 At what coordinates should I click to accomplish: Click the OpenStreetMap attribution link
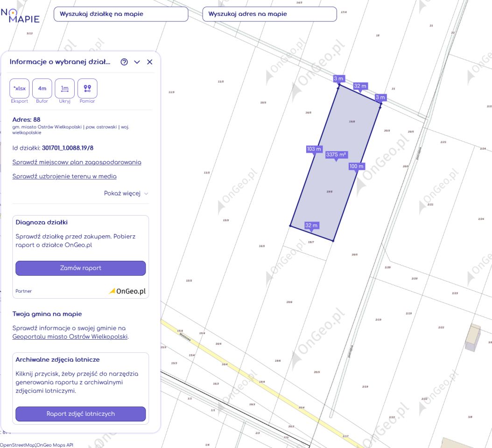point(18,445)
